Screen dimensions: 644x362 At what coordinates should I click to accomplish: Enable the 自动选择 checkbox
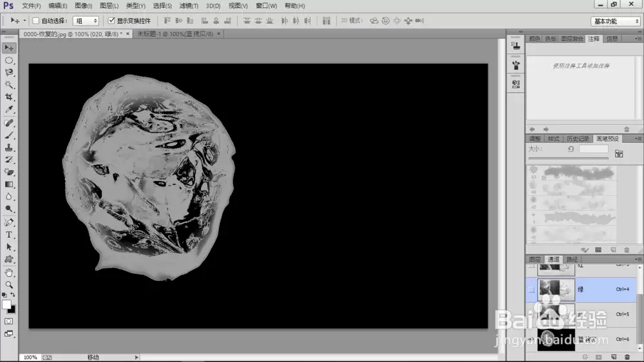coord(35,21)
